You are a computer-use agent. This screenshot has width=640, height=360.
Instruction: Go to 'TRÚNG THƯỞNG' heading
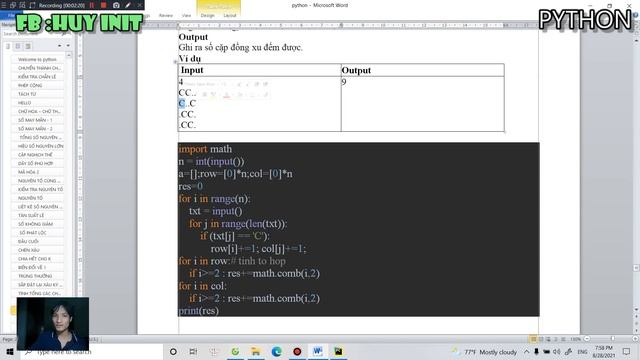coord(37,276)
